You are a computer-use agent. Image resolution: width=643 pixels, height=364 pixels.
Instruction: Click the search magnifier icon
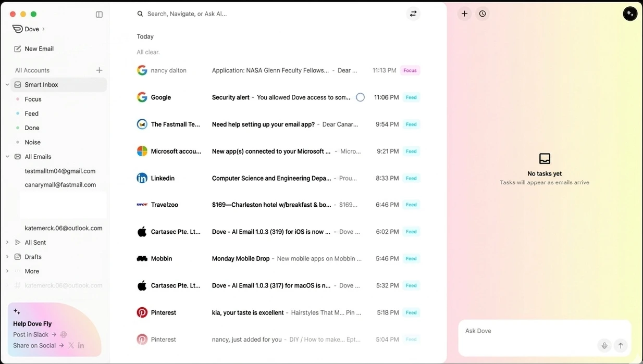click(140, 14)
